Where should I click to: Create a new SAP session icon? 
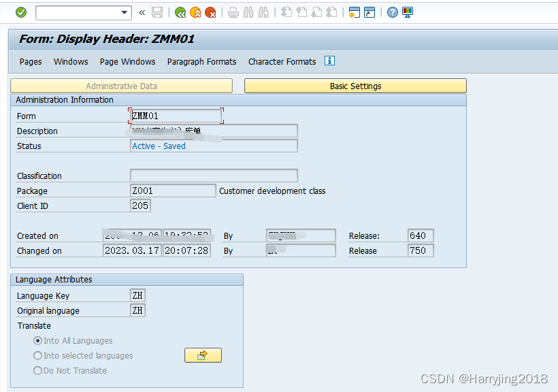[354, 12]
